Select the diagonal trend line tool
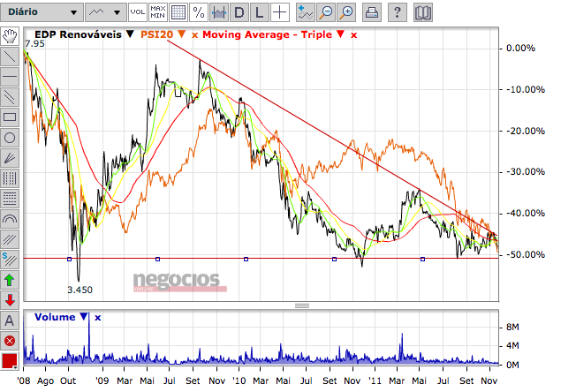Image resolution: width=576 pixels, height=392 pixels. 10,57
